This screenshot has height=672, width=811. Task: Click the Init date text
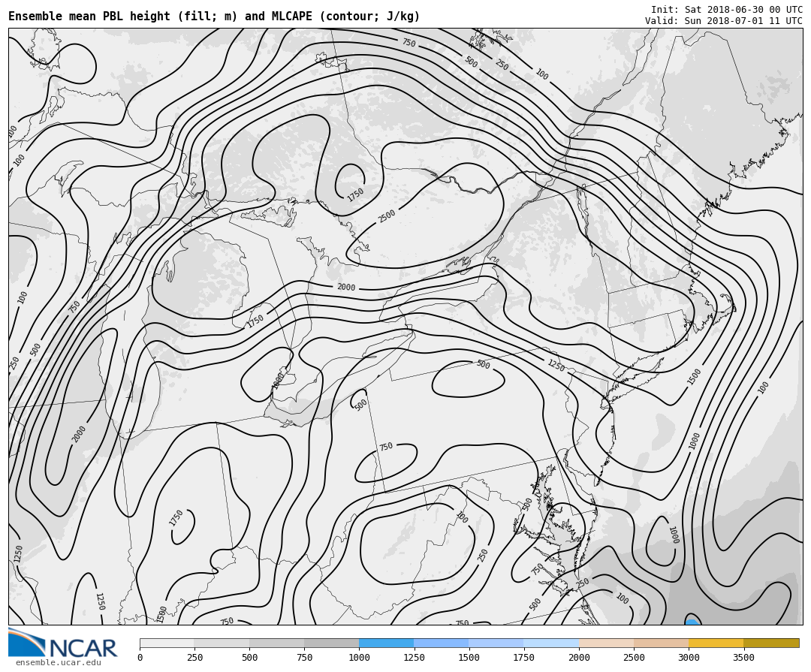point(727,10)
